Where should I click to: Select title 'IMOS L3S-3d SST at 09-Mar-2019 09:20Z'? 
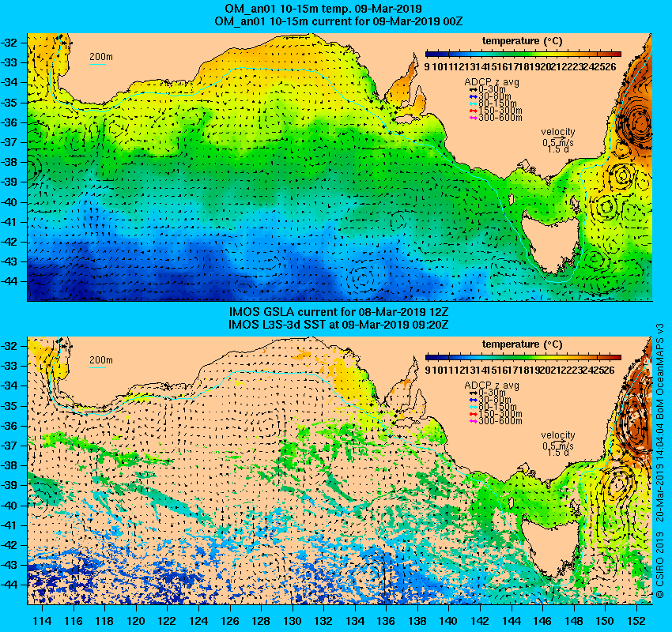point(338,325)
